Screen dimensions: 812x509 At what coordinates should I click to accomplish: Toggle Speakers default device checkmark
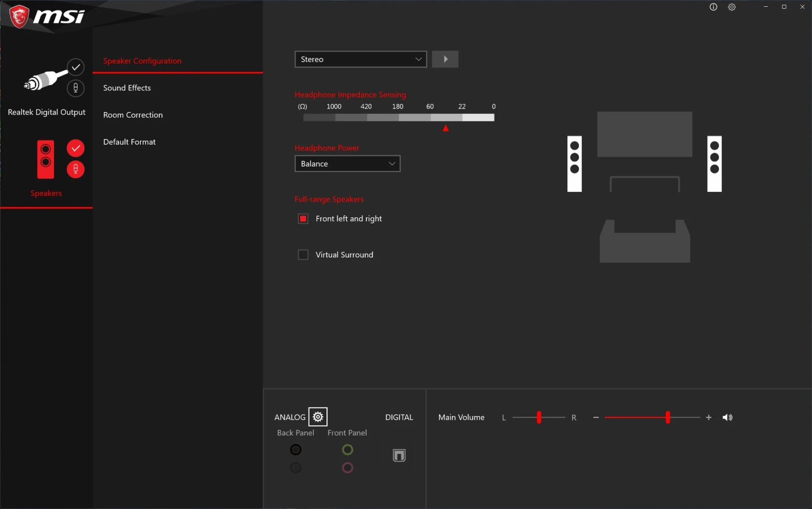point(76,148)
